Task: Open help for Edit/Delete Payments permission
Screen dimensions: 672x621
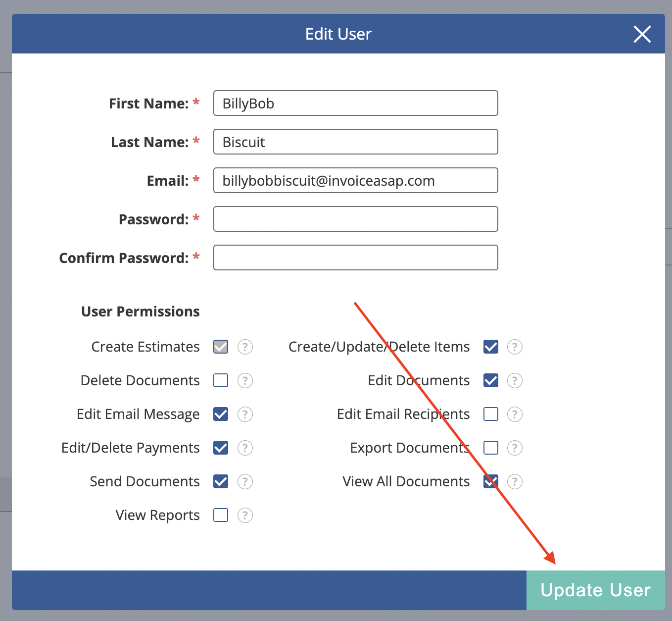Action: [245, 448]
